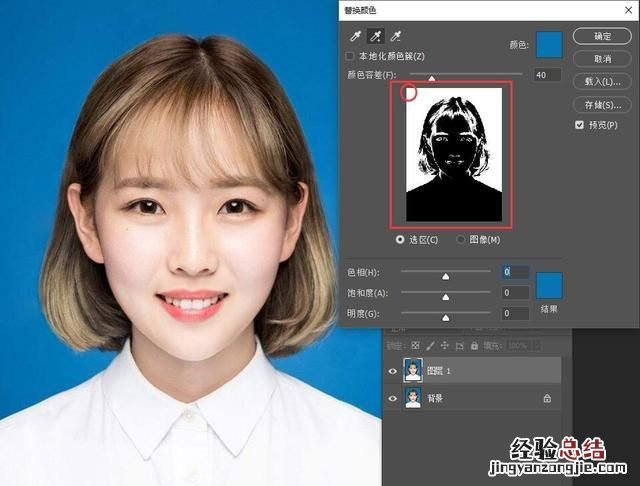Click the 明度 slider handle
The width and height of the screenshot is (640, 486).
click(446, 317)
